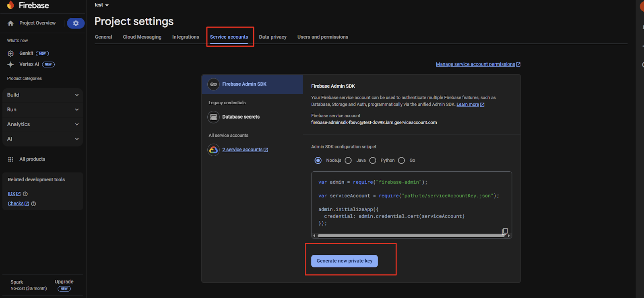Click the Database secrets icon
Screen dimensions: 644x298
(x=213, y=117)
